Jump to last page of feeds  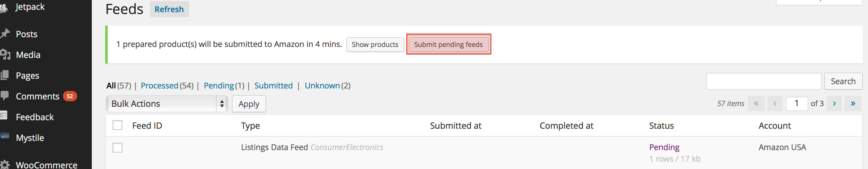click(x=853, y=103)
